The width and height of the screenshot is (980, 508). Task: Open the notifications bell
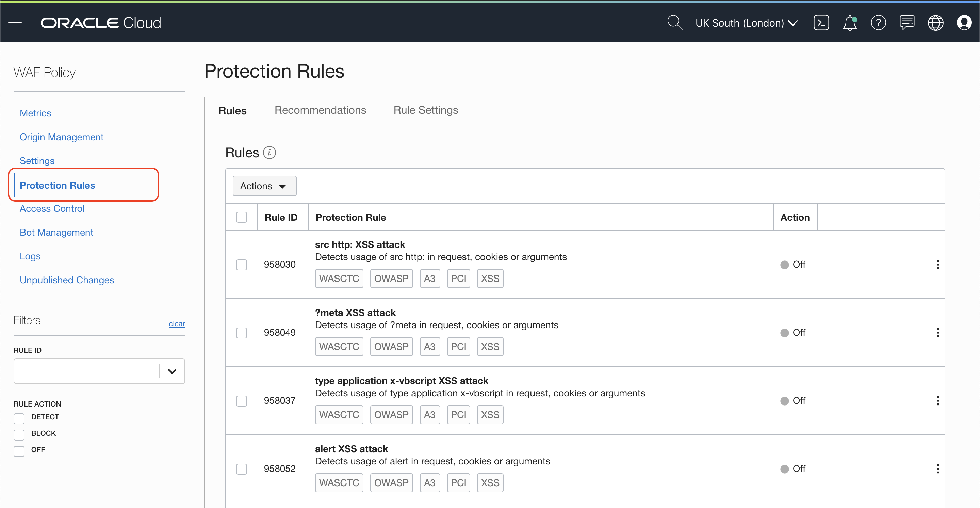[850, 23]
